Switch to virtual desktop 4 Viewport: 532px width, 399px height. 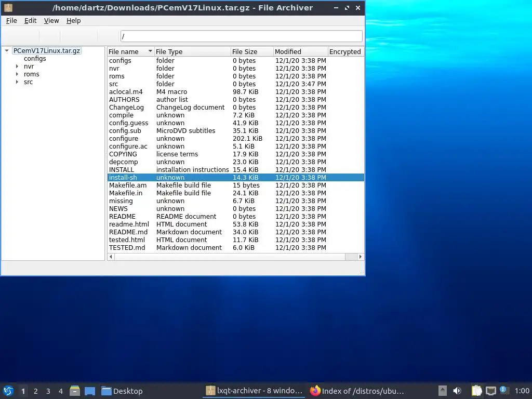point(61,391)
